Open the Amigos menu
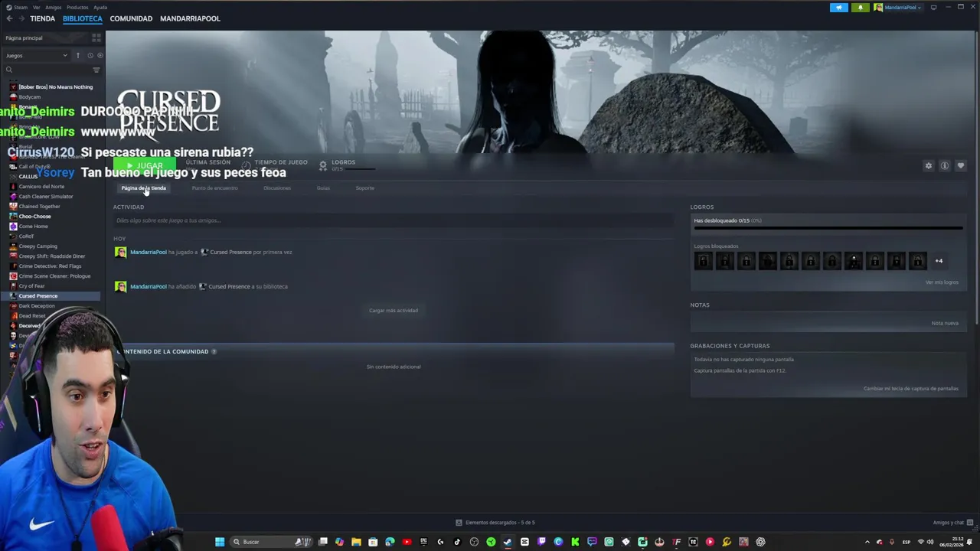Viewport: 980px width, 551px height. 53,7
